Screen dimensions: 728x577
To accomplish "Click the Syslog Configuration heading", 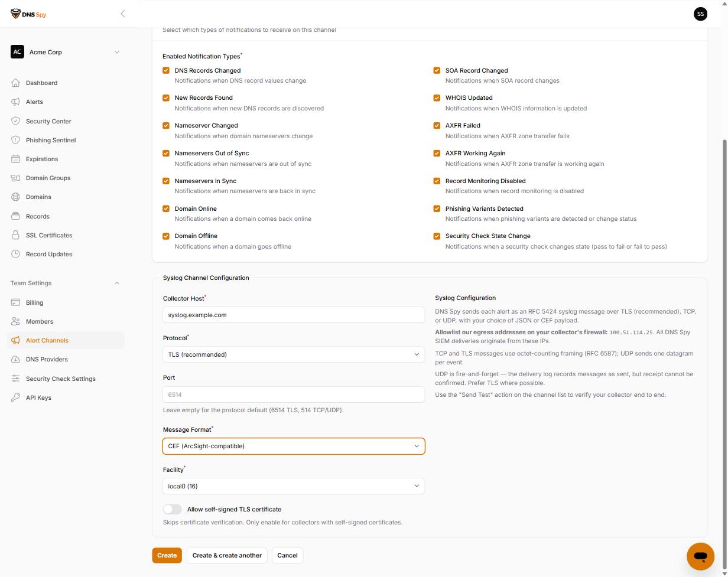I will tap(465, 298).
